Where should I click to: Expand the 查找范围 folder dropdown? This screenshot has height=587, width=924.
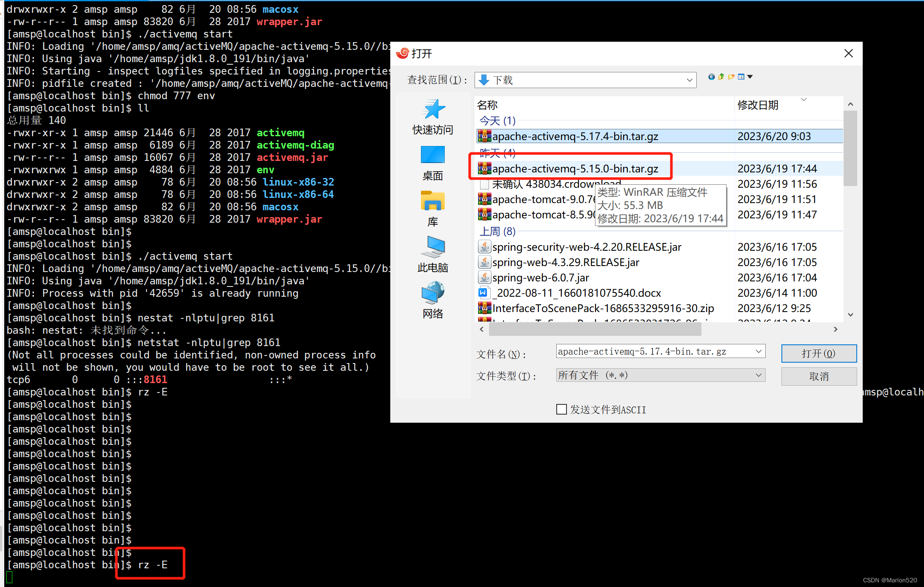pos(689,80)
